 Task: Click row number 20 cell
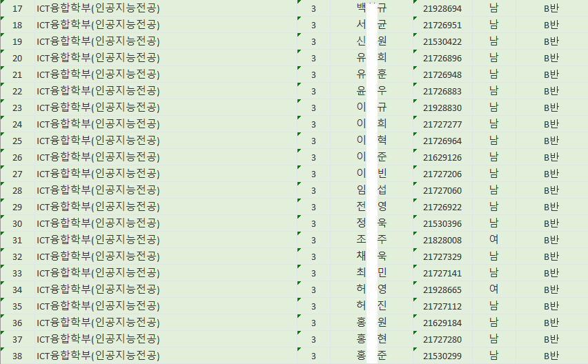(x=17, y=58)
